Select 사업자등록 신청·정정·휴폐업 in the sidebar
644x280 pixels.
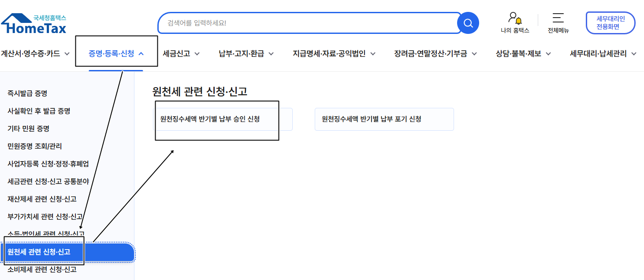tap(47, 164)
